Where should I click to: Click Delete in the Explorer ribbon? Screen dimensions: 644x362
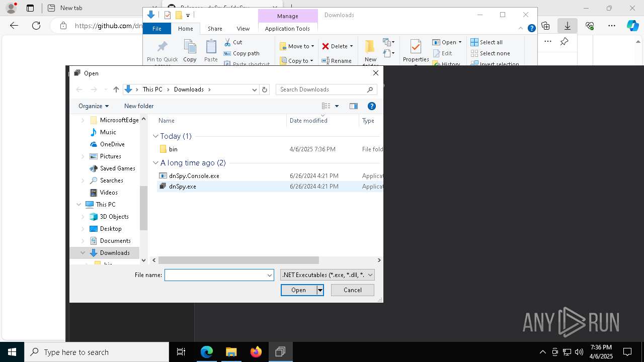[338, 46]
